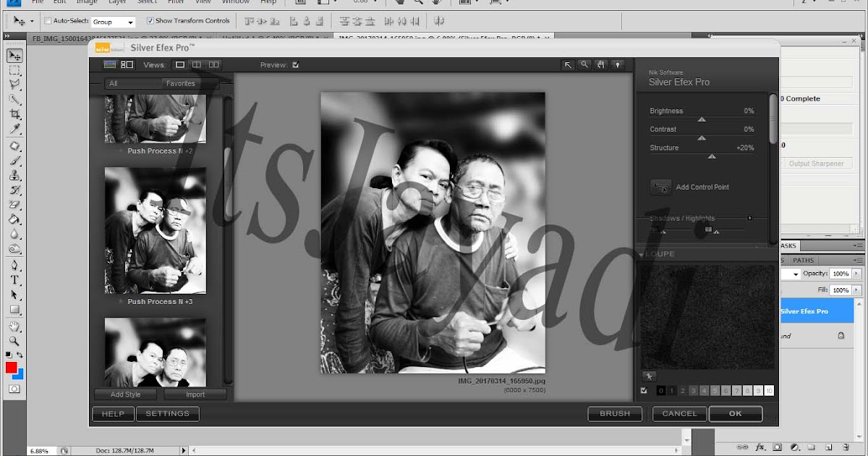The height and width of the screenshot is (456, 868).
Task: Confirm with the OK button
Action: (x=736, y=414)
